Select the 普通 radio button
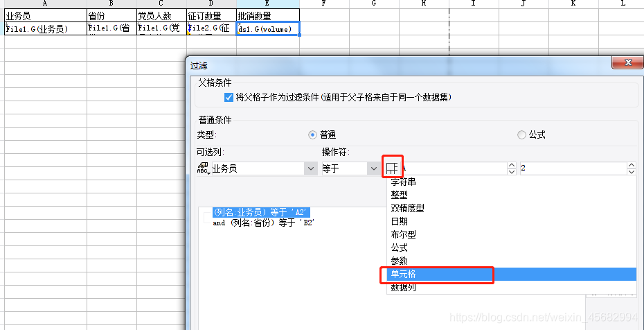Screen dimensions: 644x330 pos(312,134)
